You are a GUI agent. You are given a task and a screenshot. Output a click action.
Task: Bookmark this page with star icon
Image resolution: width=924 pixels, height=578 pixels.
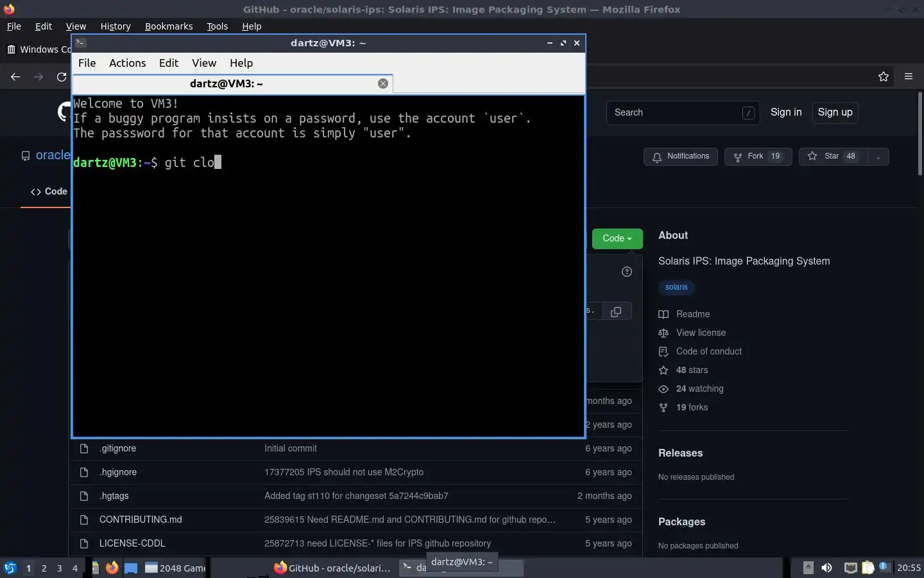coord(884,76)
